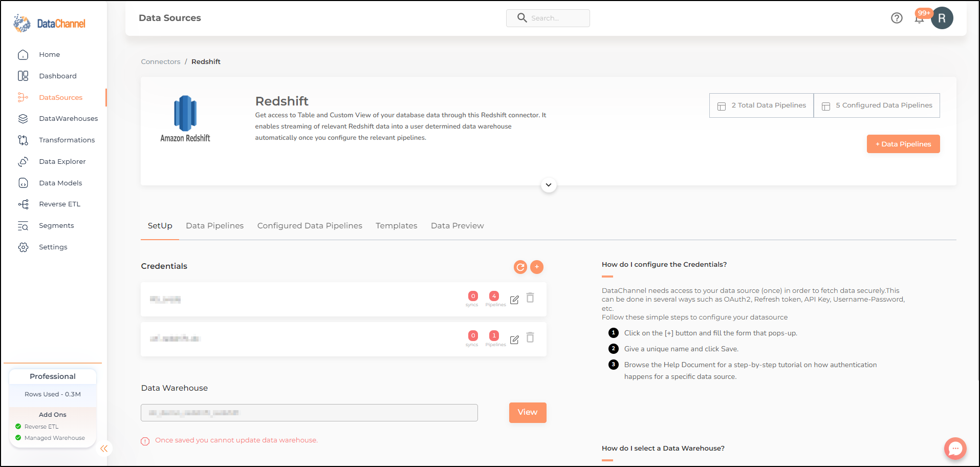The image size is (980, 467).
Task: Click the + Data Pipelines button
Action: coord(903,144)
